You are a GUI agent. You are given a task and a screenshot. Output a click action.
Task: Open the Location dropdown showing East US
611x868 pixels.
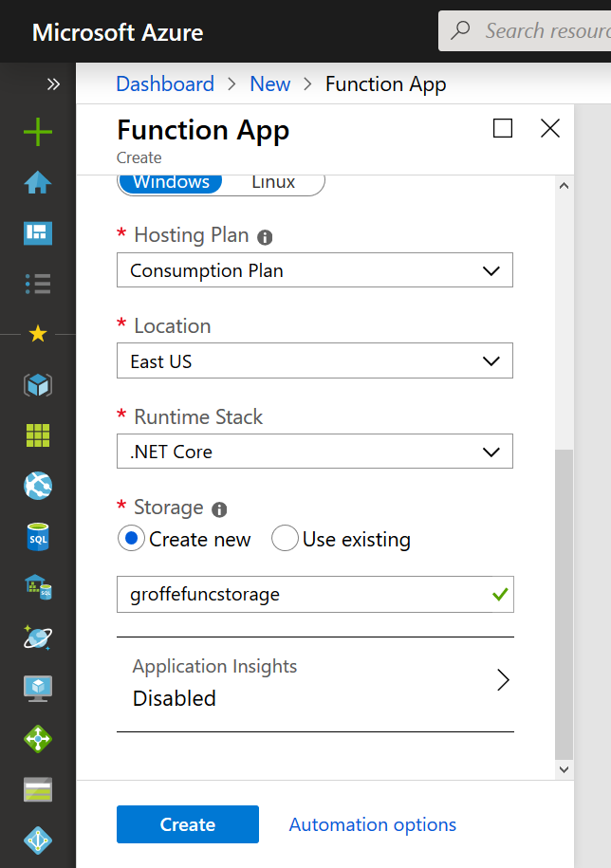[x=315, y=360]
